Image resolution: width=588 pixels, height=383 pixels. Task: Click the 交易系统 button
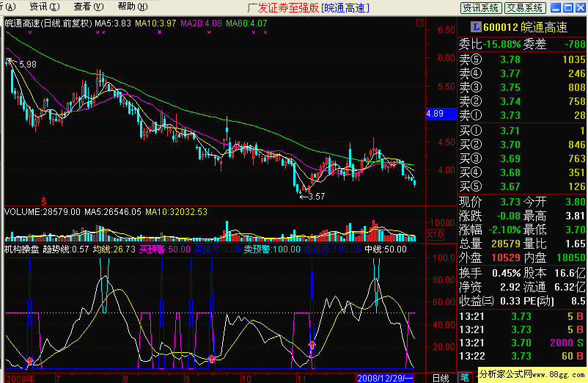click(x=524, y=7)
